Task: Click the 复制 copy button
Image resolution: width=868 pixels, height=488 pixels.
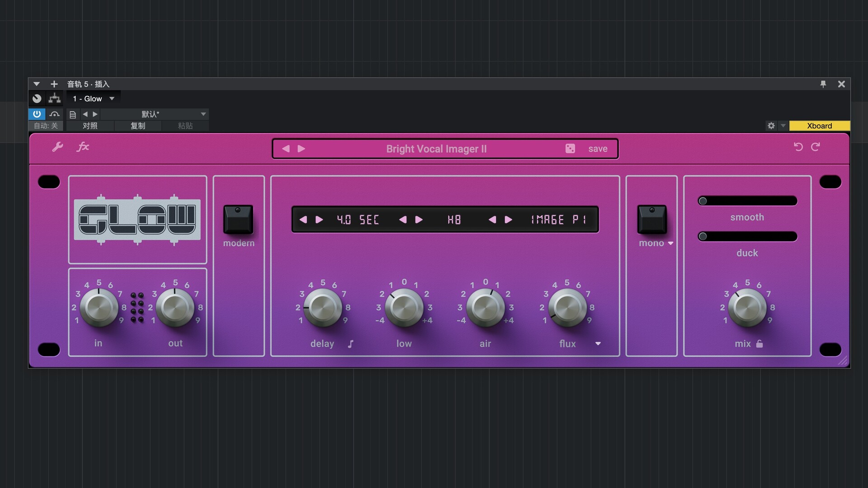Action: coord(138,126)
